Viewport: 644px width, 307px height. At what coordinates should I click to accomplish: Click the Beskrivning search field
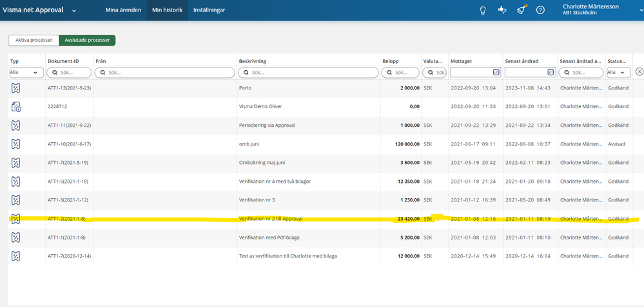click(x=308, y=73)
